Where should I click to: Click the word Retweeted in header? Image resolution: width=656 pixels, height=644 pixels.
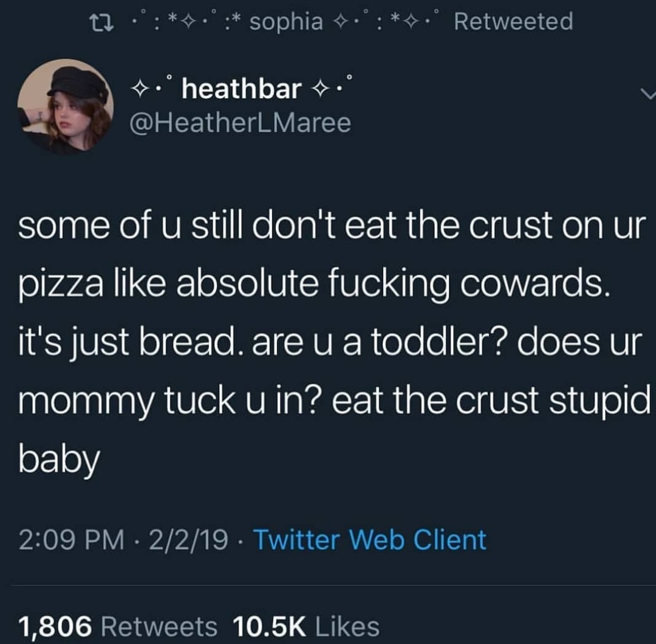point(513,21)
